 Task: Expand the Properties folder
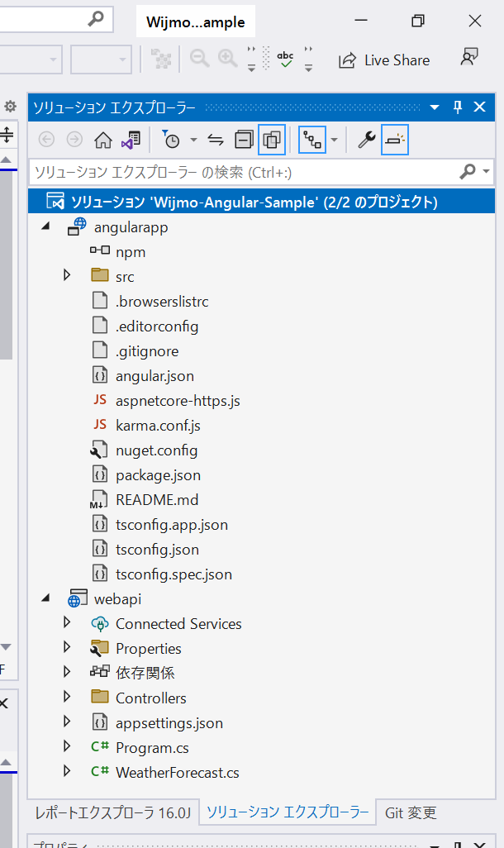click(67, 647)
